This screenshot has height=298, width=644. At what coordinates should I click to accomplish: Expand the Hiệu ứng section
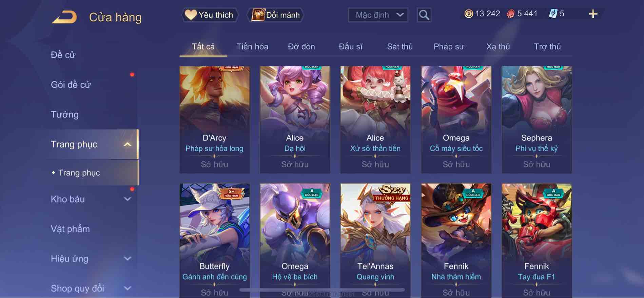(127, 259)
